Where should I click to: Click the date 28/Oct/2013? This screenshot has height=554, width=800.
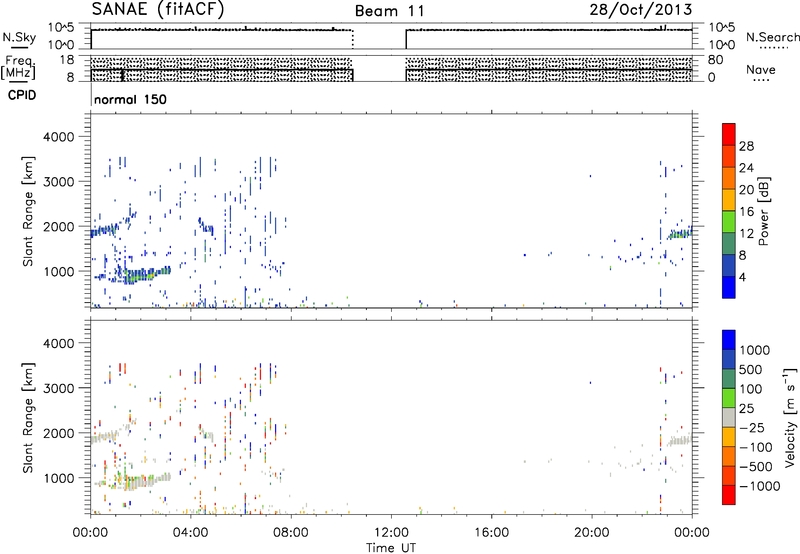pyautogui.click(x=641, y=10)
